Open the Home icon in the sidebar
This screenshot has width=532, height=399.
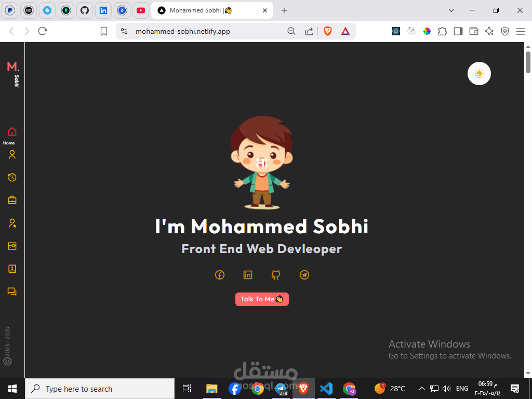12,131
